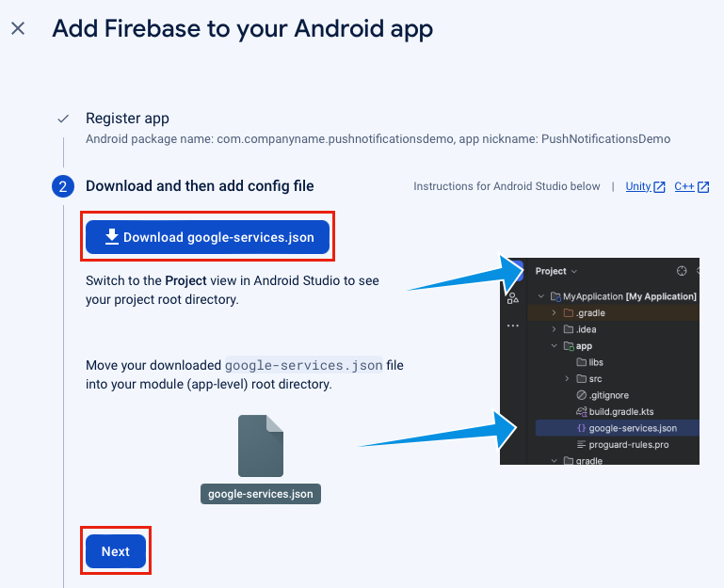
Task: Click the Download google-services.json button
Action: (x=207, y=237)
